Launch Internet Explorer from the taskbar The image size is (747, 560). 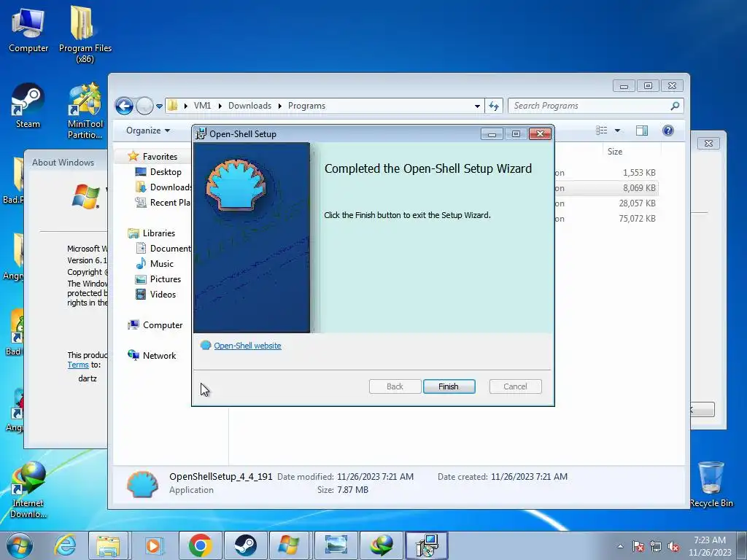coord(65,545)
